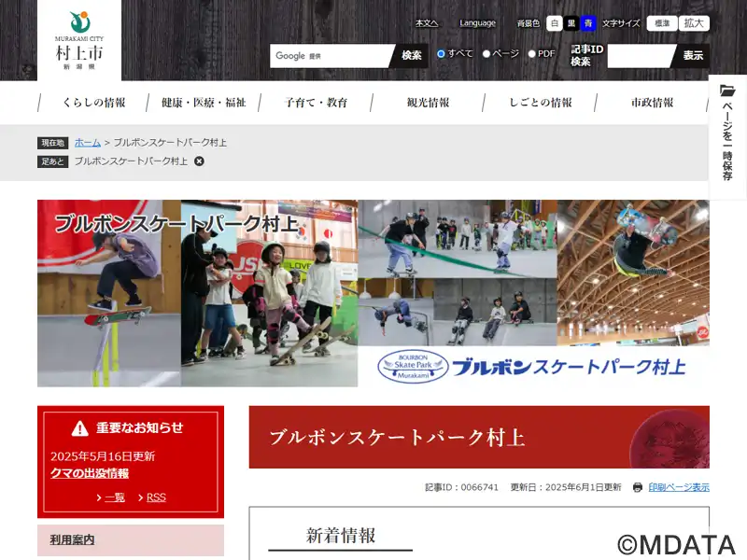Open the 印刷ページ表示 link
The width and height of the screenshot is (747, 560).
pyautogui.click(x=679, y=487)
